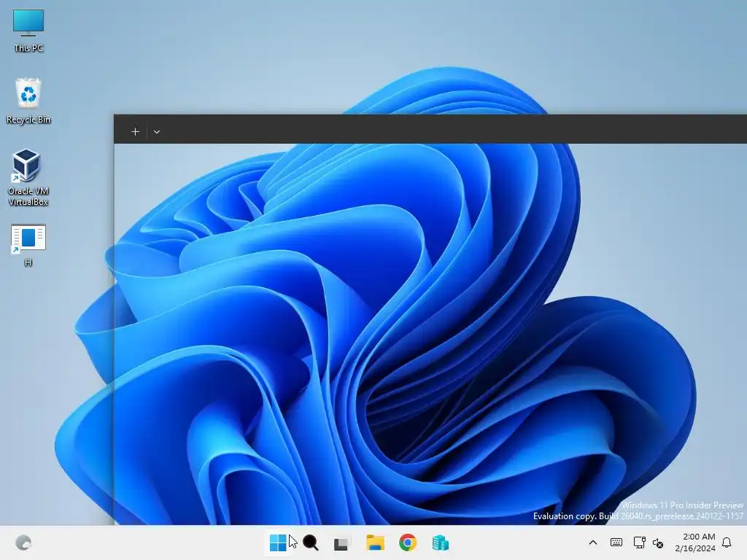This screenshot has width=747, height=560.
Task: Open taskbar Search magnifier
Action: click(311, 542)
